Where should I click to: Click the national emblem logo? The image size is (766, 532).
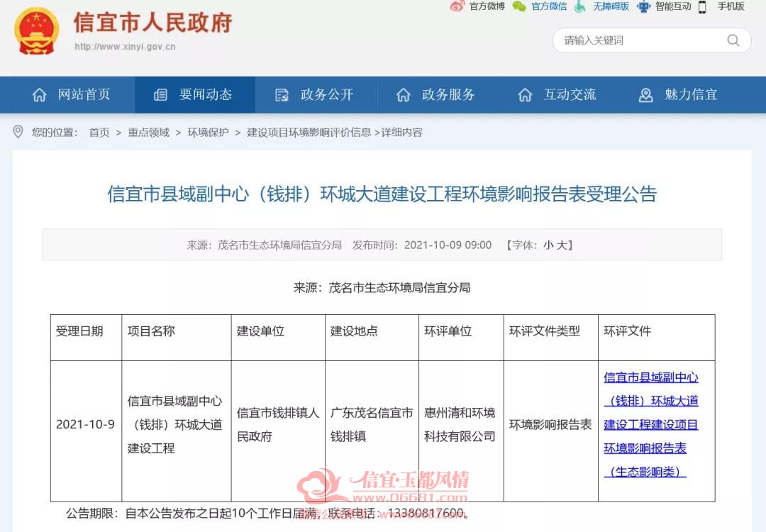pos(37,31)
